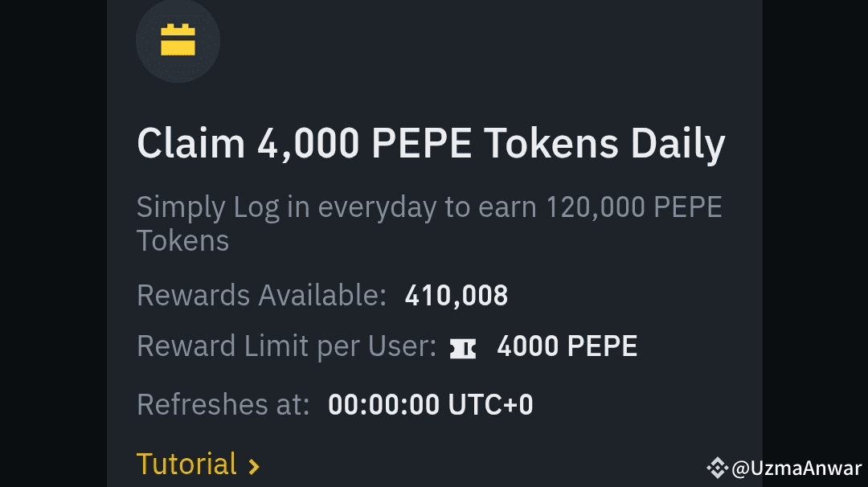Click the Claim 4,000 PEPE Tokens Daily heading
The width and height of the screenshot is (868, 487).
point(431,143)
